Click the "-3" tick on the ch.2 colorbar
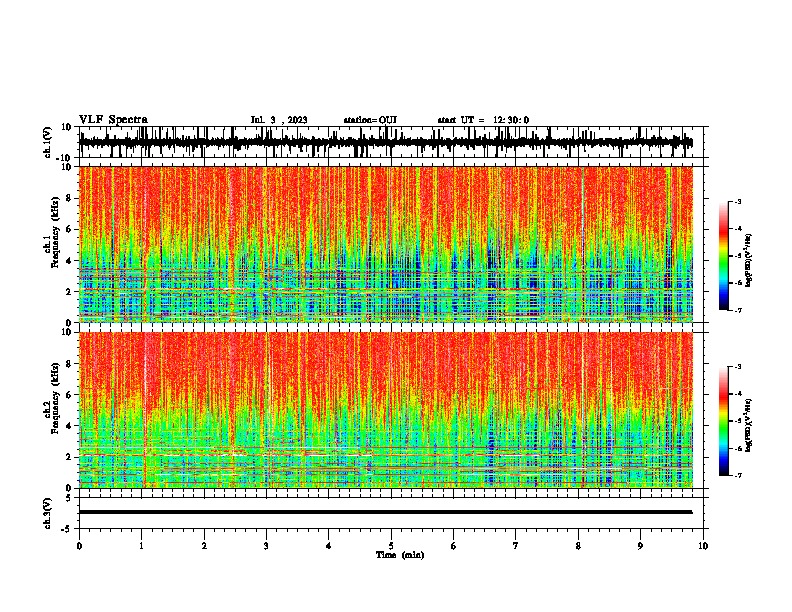The height and width of the screenshot is (612, 792). (x=738, y=367)
